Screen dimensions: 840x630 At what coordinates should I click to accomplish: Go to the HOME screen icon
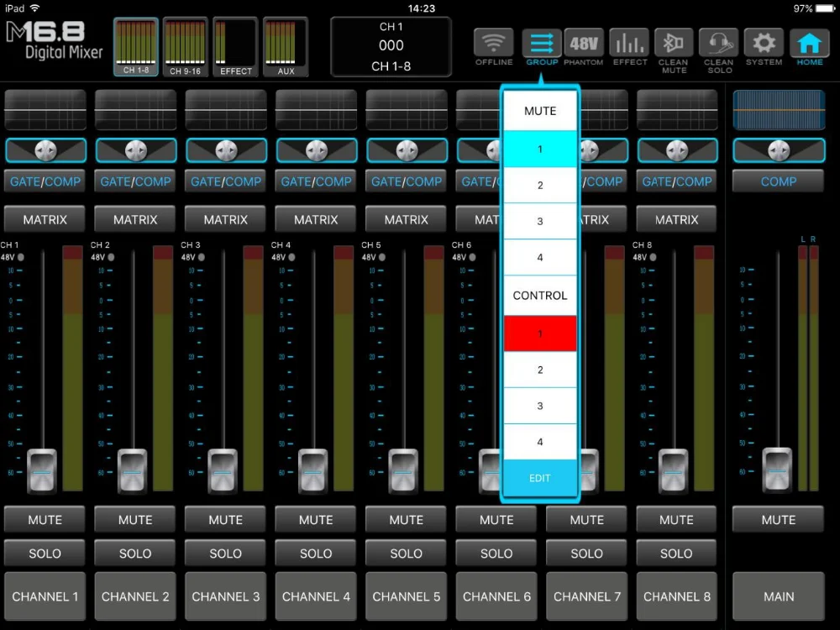pos(810,43)
